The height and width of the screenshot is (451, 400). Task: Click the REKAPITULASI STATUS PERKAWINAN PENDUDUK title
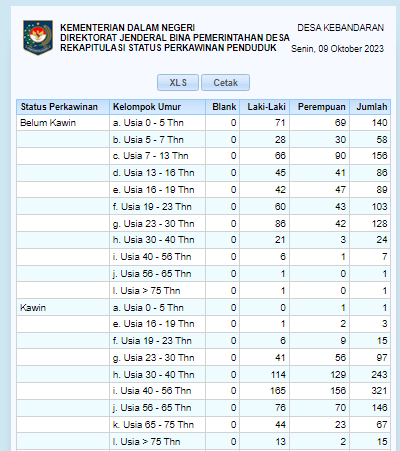pyautogui.click(x=168, y=48)
